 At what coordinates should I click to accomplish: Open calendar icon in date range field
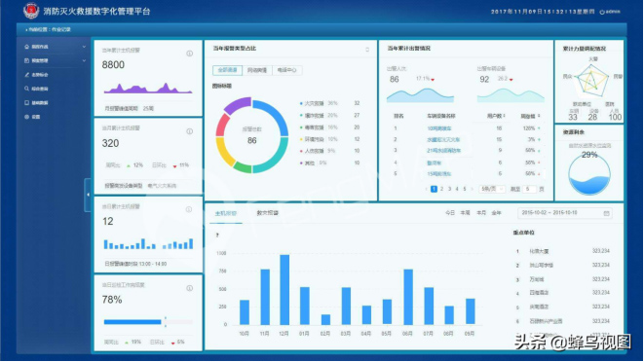(606, 213)
